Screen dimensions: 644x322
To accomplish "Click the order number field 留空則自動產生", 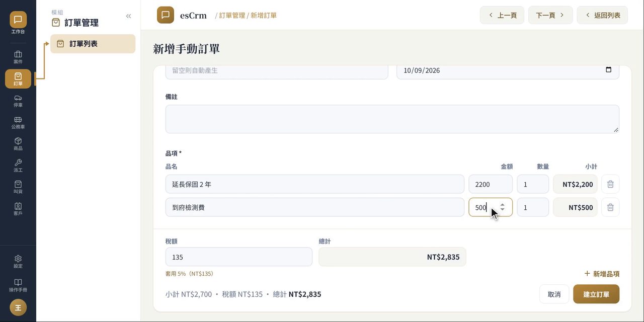I will [x=277, y=70].
